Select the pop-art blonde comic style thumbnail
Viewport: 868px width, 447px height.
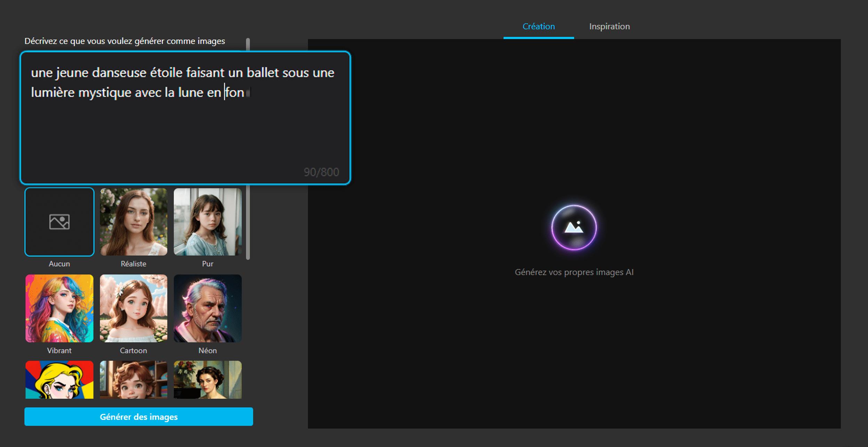59,379
